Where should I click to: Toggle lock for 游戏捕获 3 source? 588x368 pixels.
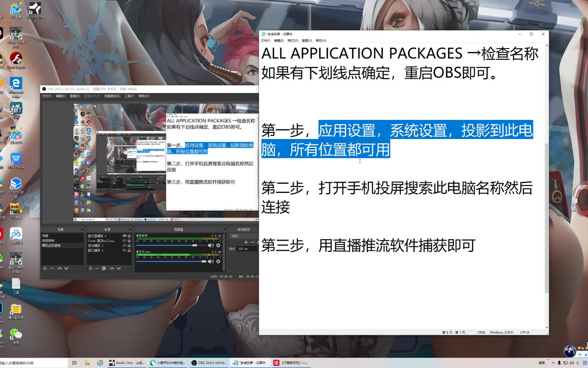(129, 245)
